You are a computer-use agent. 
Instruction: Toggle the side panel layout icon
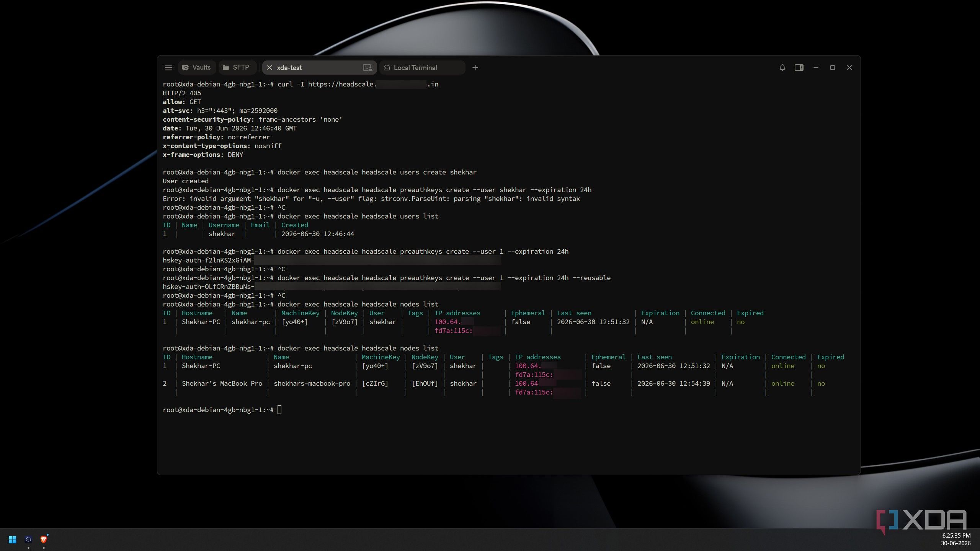point(799,68)
